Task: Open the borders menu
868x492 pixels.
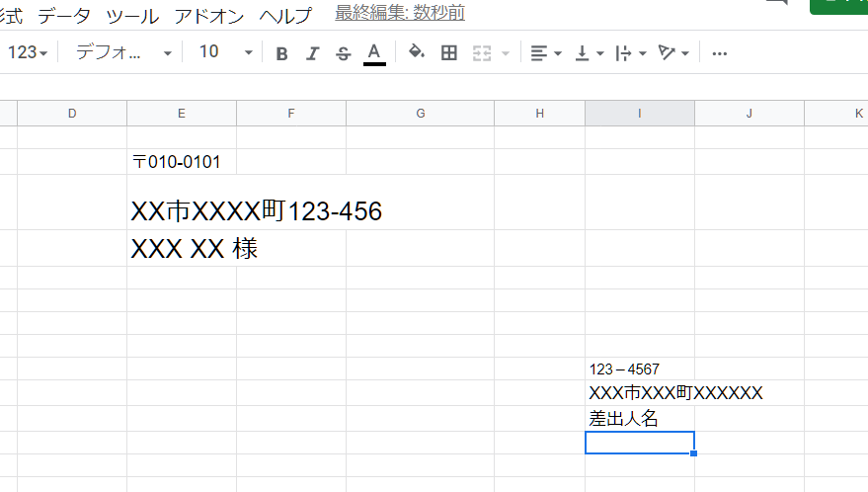Action: tap(449, 53)
